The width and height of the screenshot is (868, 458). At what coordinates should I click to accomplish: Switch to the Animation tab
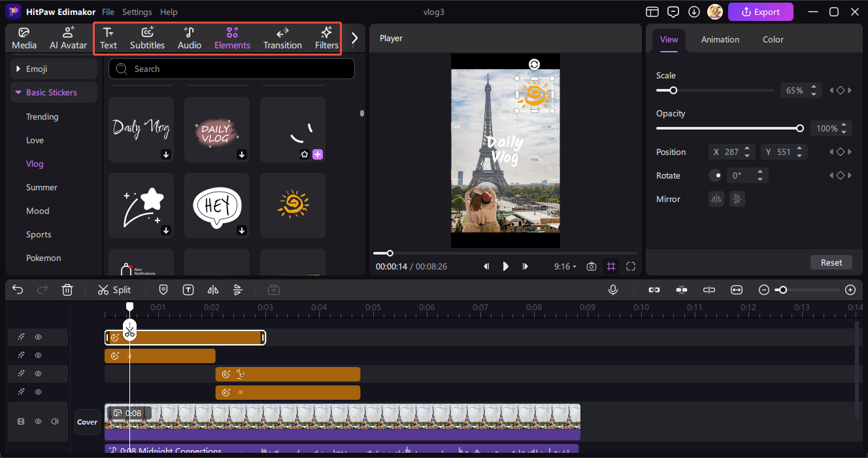point(720,39)
